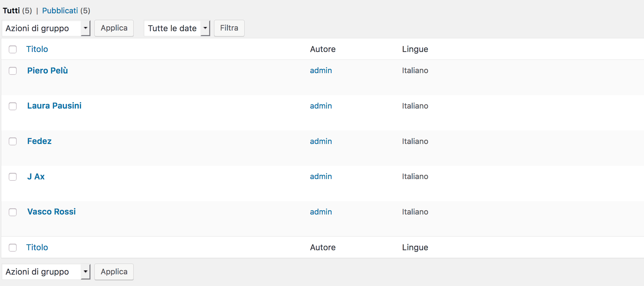Click the top Autore column header
The height and width of the screenshot is (286, 644).
coord(323,49)
